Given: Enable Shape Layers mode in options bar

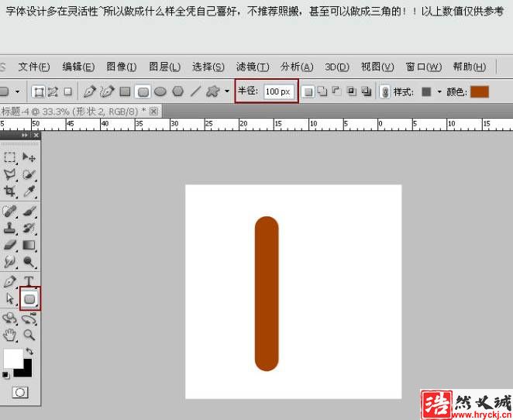Looking at the screenshot, I should (x=39, y=92).
